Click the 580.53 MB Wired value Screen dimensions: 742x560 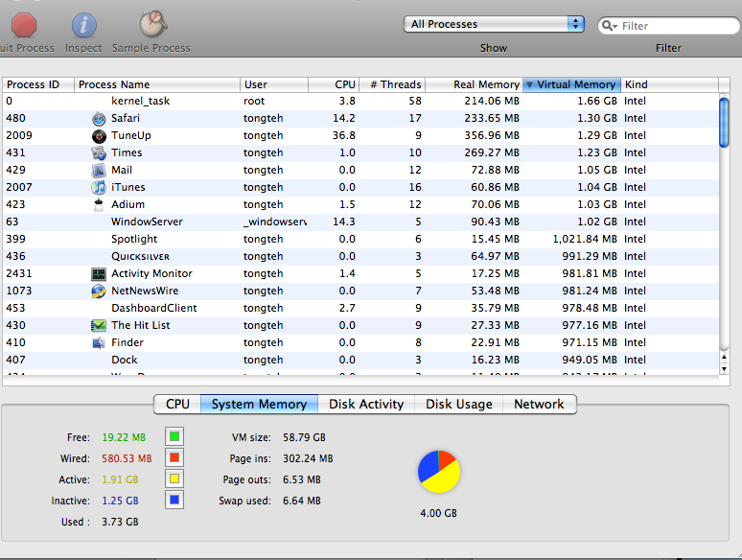(127, 458)
